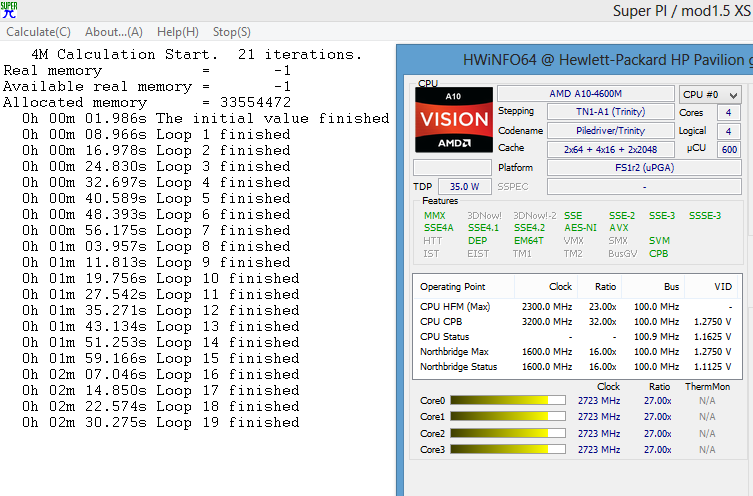Click the FS1r2 (uPGA) platform field
This screenshot has height=496, width=753.
coord(644,168)
